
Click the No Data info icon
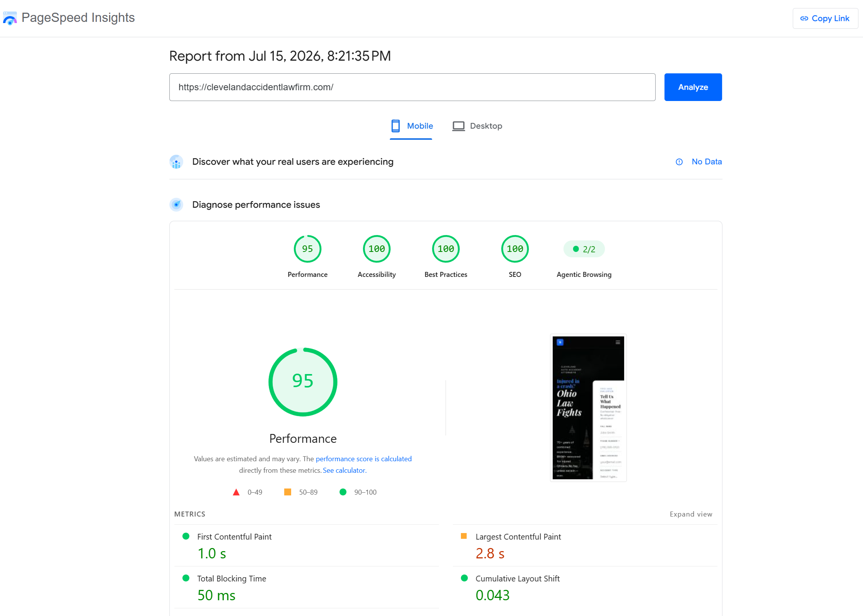[x=679, y=162]
